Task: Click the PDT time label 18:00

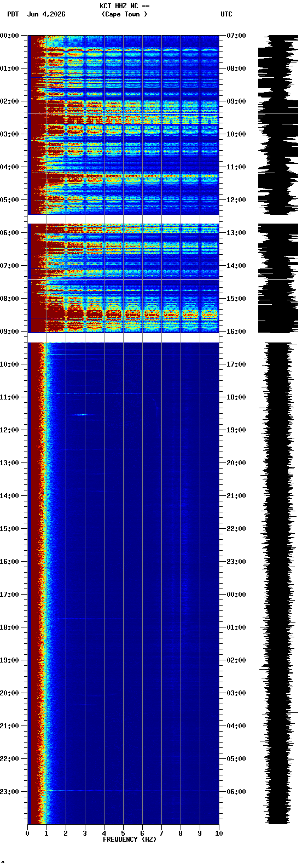Action: pos(9,627)
